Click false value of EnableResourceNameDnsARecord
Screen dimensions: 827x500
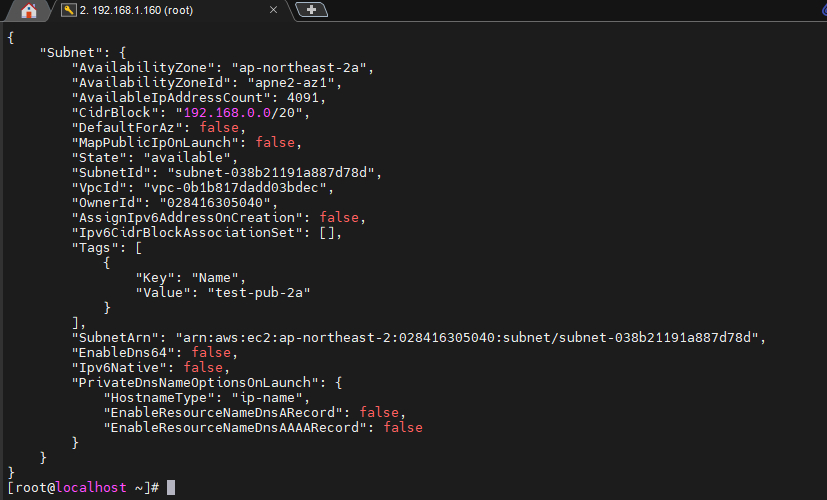(379, 412)
